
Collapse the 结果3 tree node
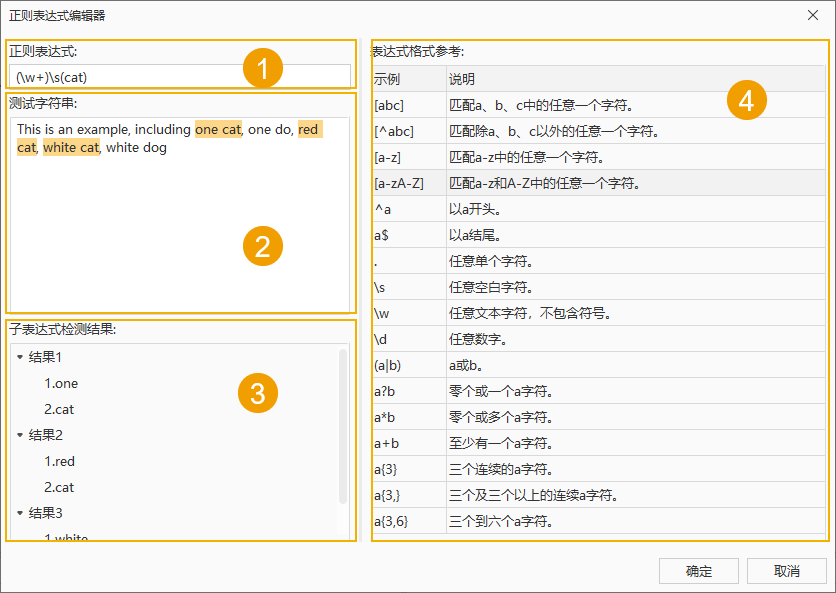point(20,514)
